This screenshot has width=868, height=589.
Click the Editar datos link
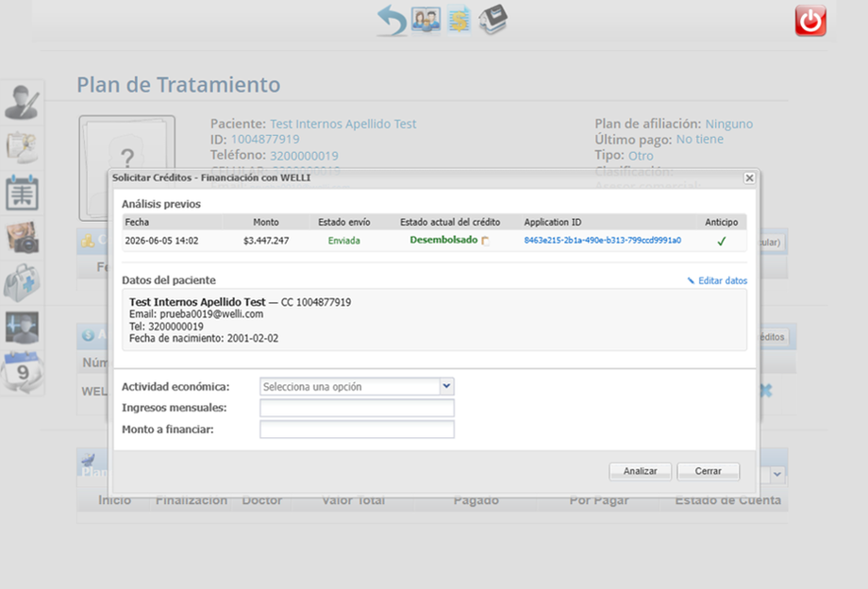coord(717,280)
